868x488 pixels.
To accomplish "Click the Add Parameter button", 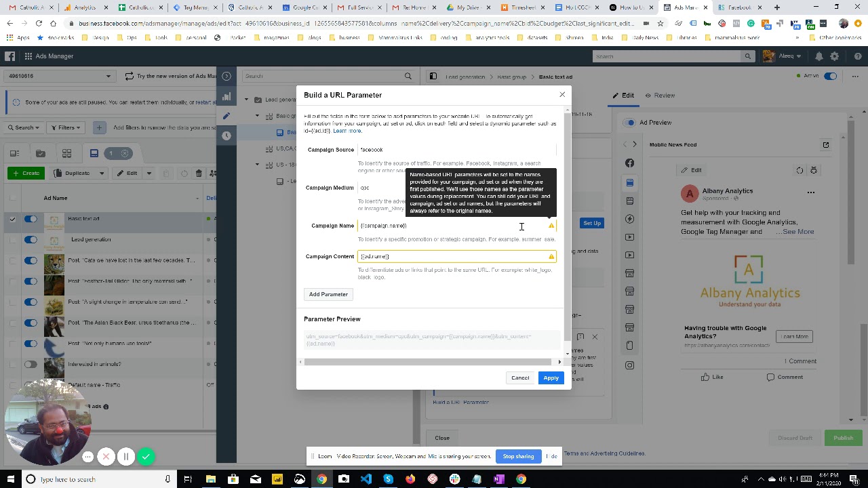I will point(328,294).
